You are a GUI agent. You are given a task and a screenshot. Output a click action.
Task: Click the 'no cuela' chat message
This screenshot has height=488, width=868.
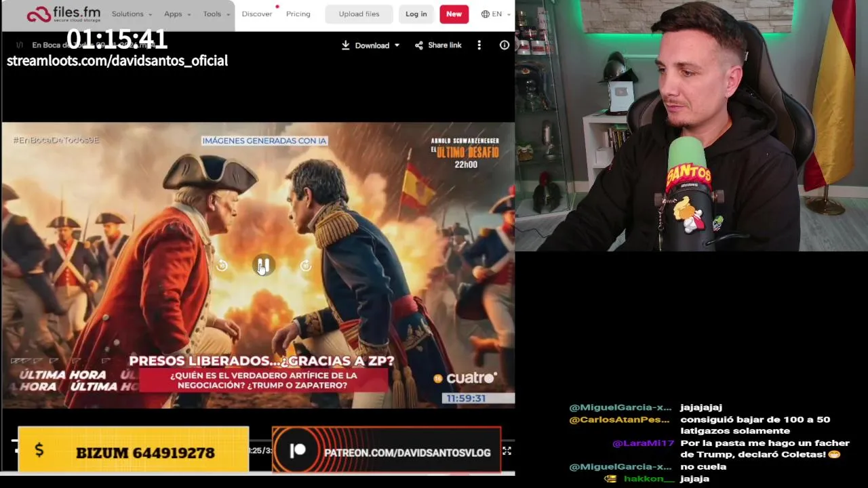(x=703, y=467)
